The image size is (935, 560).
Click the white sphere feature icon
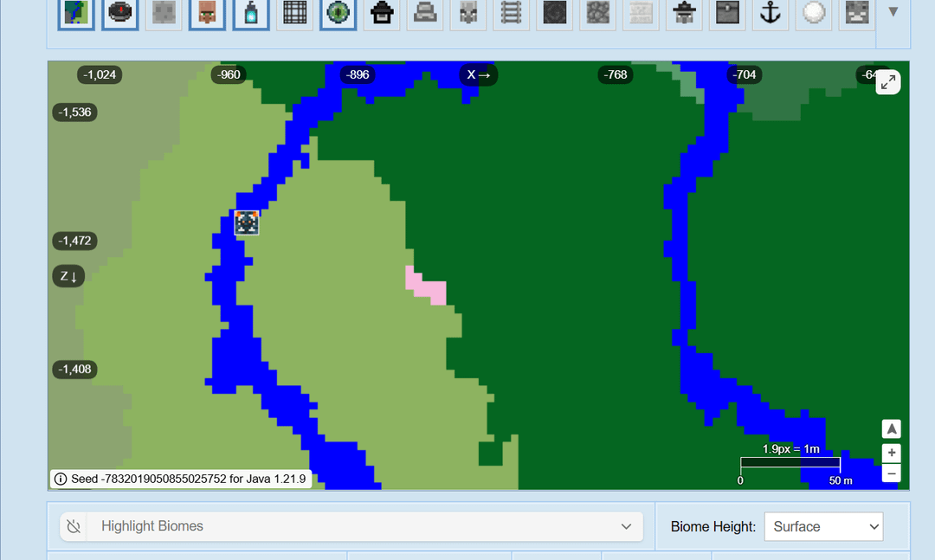pyautogui.click(x=814, y=12)
